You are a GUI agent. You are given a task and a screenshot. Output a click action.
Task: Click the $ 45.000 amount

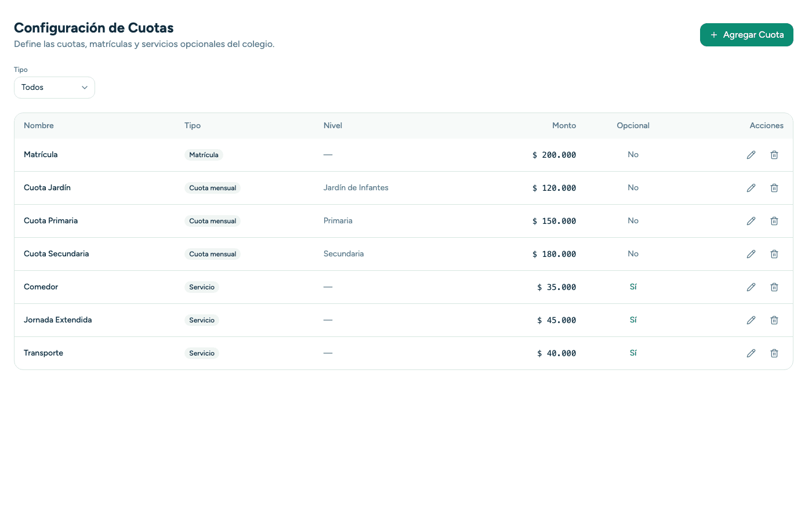pyautogui.click(x=556, y=320)
